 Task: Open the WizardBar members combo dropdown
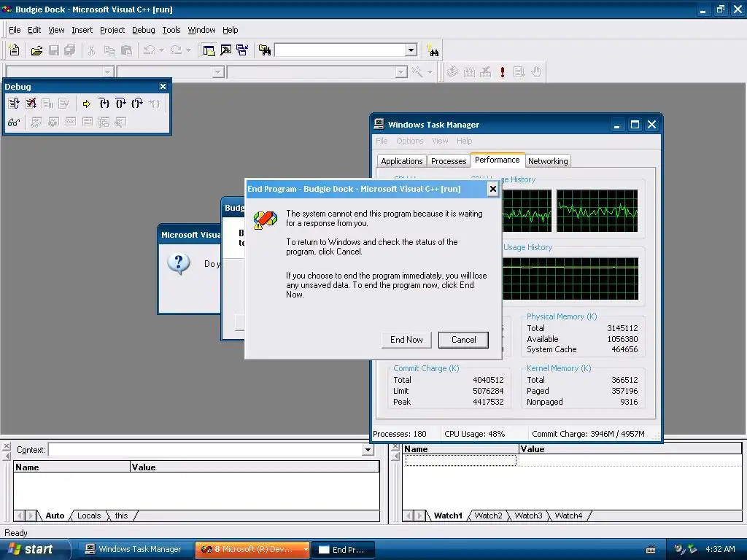[x=401, y=72]
